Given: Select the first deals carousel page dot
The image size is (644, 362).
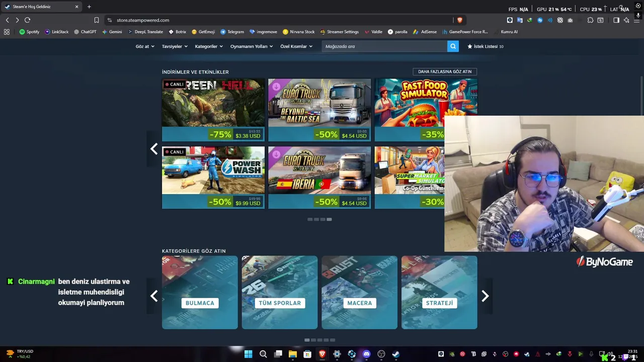Looking at the screenshot, I should 310,219.
